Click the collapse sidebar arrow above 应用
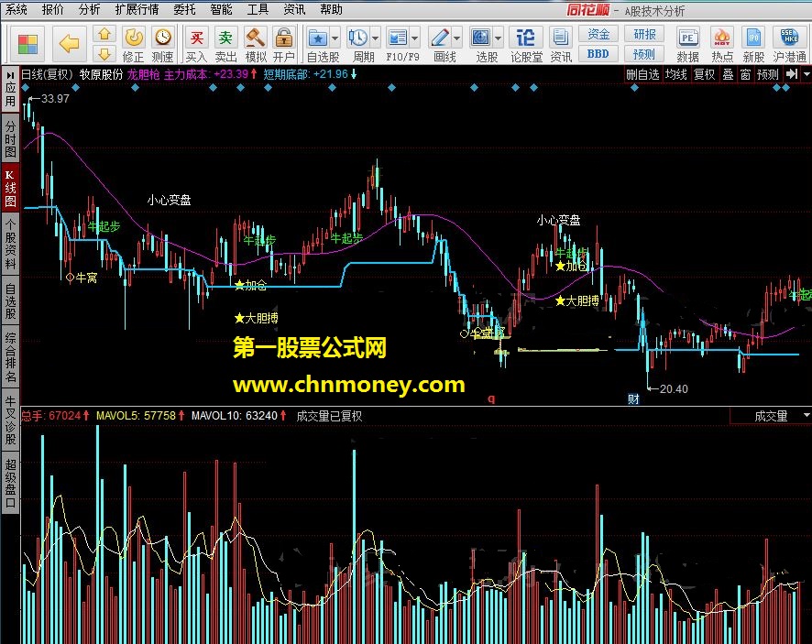Image resolution: width=812 pixels, height=644 pixels. coord(10,76)
